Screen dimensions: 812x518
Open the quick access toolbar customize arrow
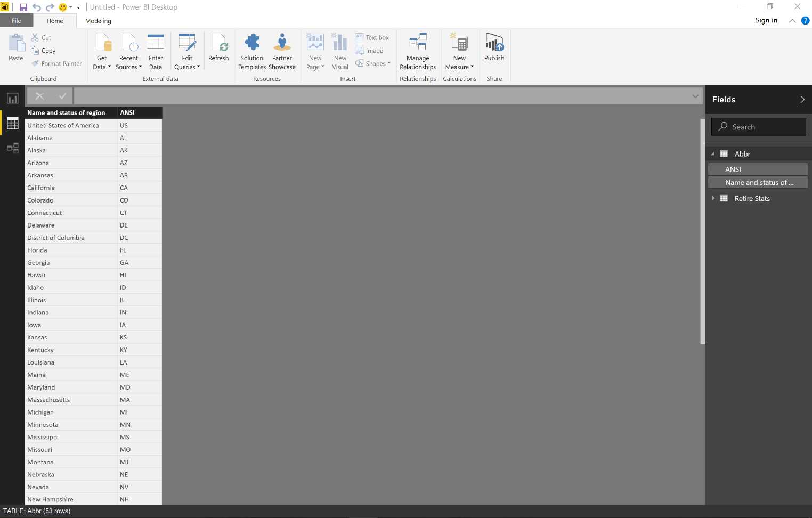click(x=78, y=7)
